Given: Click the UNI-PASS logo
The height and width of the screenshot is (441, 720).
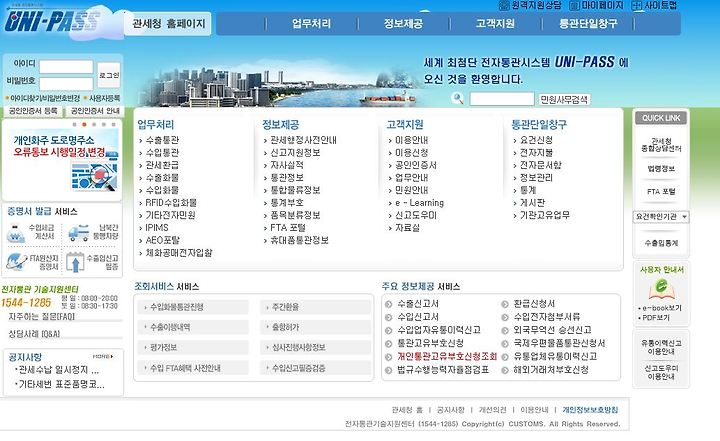Looking at the screenshot, I should 51,22.
